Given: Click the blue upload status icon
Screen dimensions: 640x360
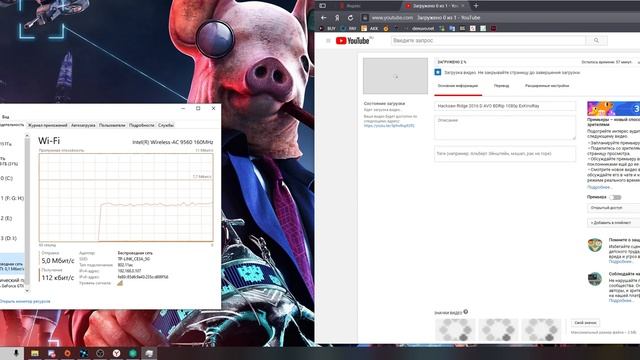Looking at the screenshot, I should [438, 72].
